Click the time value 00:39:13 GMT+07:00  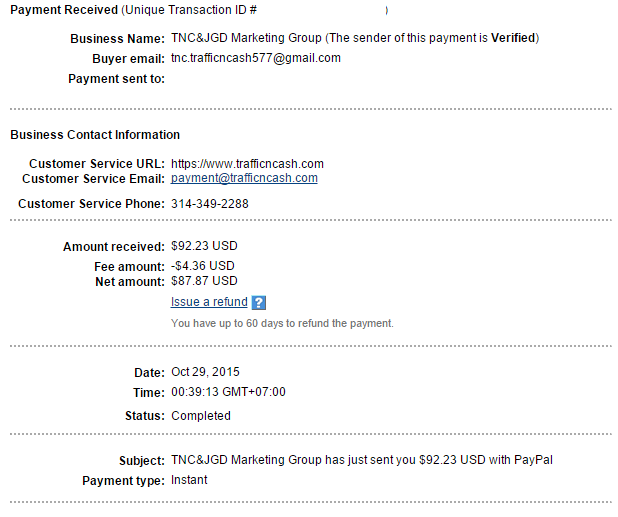[x=228, y=392]
